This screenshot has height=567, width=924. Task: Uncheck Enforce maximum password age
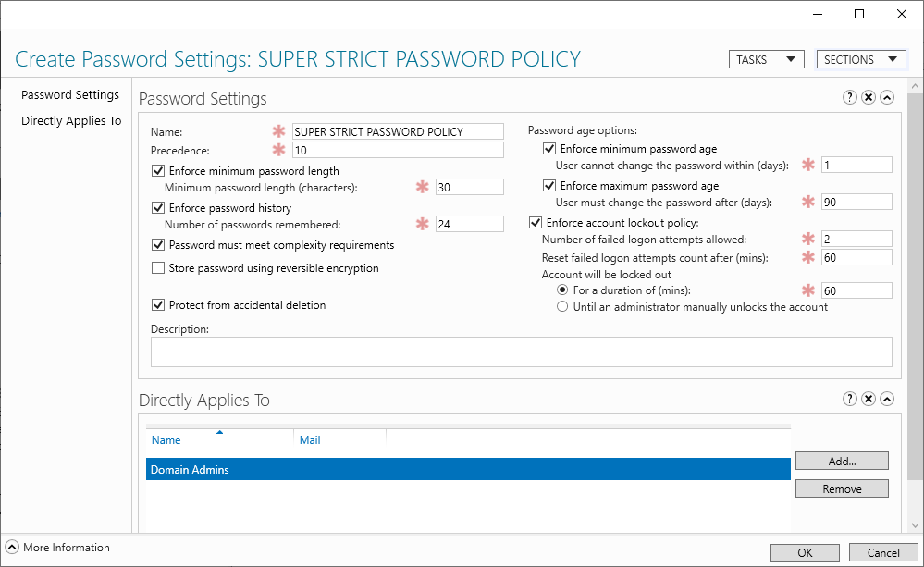(x=549, y=186)
